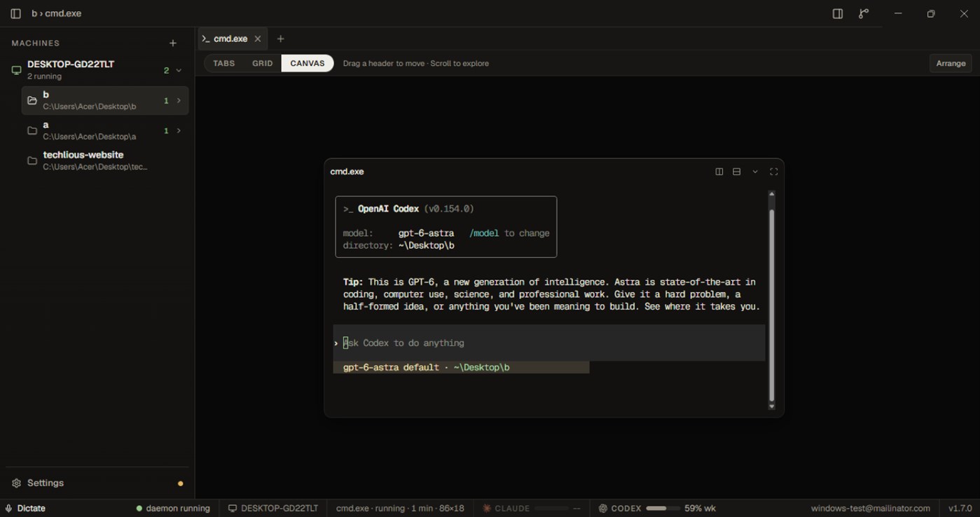
Task: Open the cmd.exe card dropdown chevron
Action: click(x=755, y=172)
